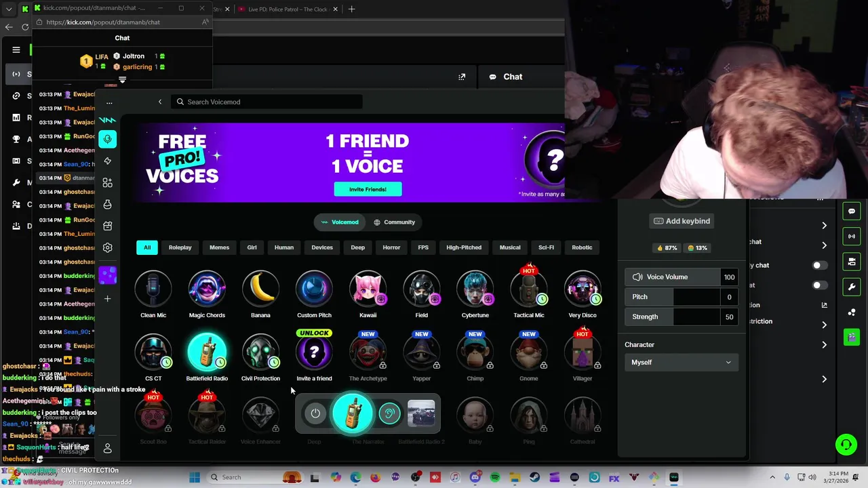Open the Character dropdown showing Myself
Screen dimensions: 868x488
[682, 363]
